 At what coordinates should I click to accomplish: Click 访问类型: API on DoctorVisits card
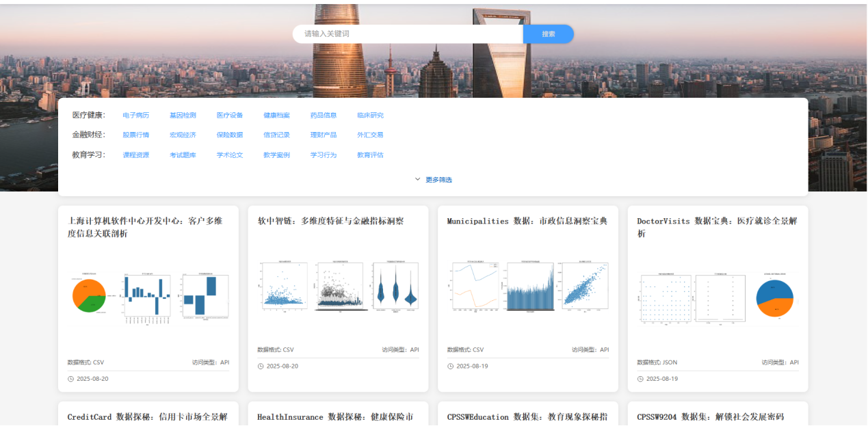(780, 362)
